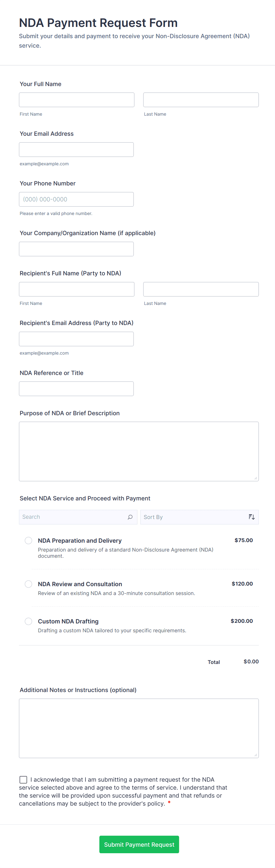The height and width of the screenshot is (868, 275).
Task: Click Purpose of NDA description textarea
Action: coord(138,451)
